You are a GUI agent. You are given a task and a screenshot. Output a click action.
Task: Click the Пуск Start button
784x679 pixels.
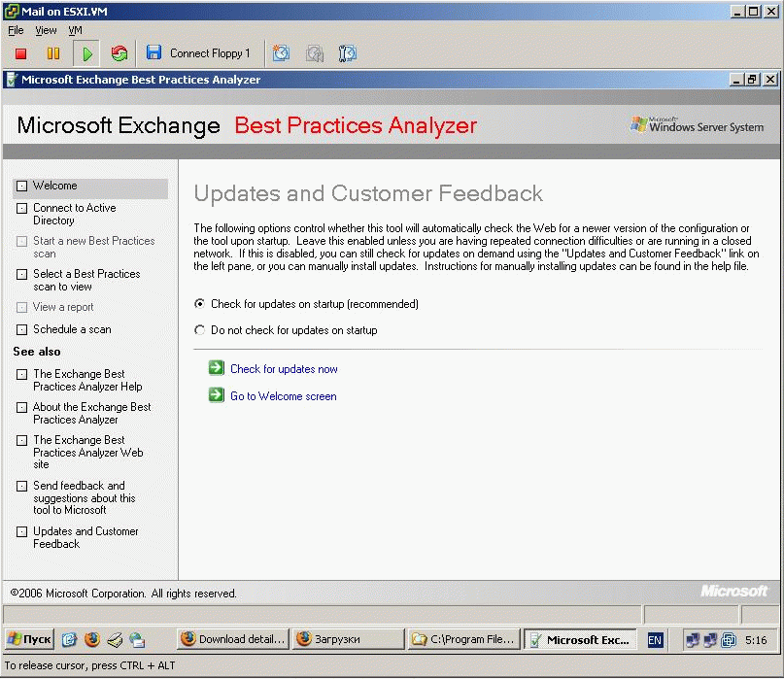29,639
